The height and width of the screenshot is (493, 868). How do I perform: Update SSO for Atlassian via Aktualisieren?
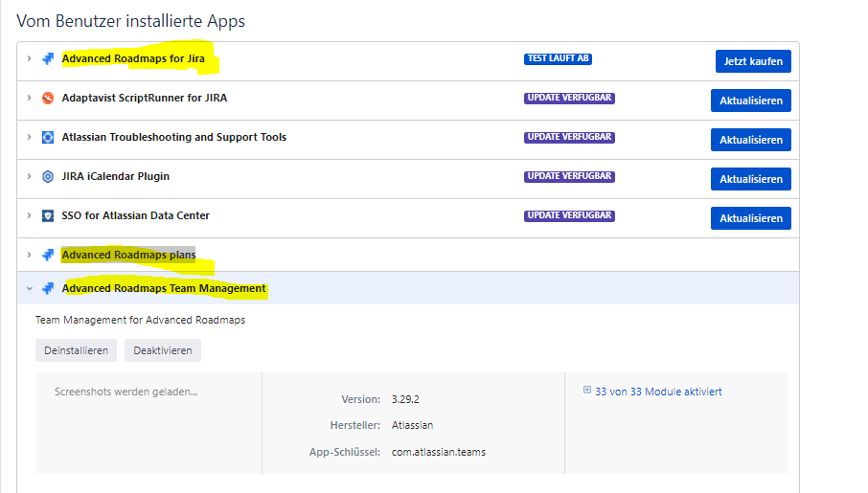(x=751, y=218)
